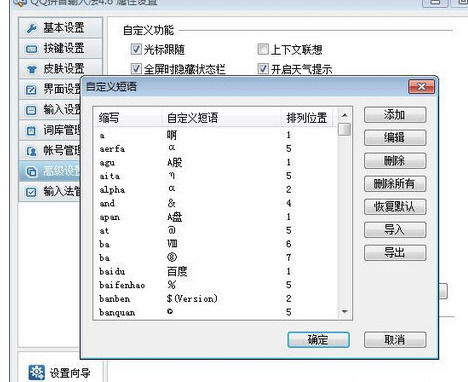Click the highlighted 高级设置 sidebar icon

[x=31, y=172]
